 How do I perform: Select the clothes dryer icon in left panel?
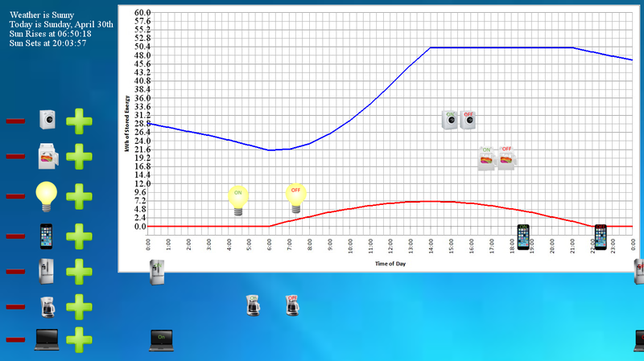pos(47,156)
